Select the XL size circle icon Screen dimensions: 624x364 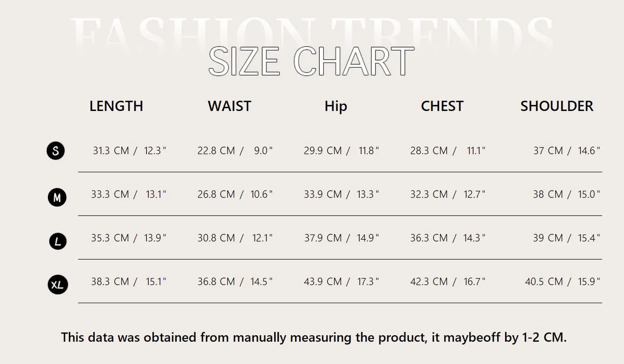coord(57,285)
